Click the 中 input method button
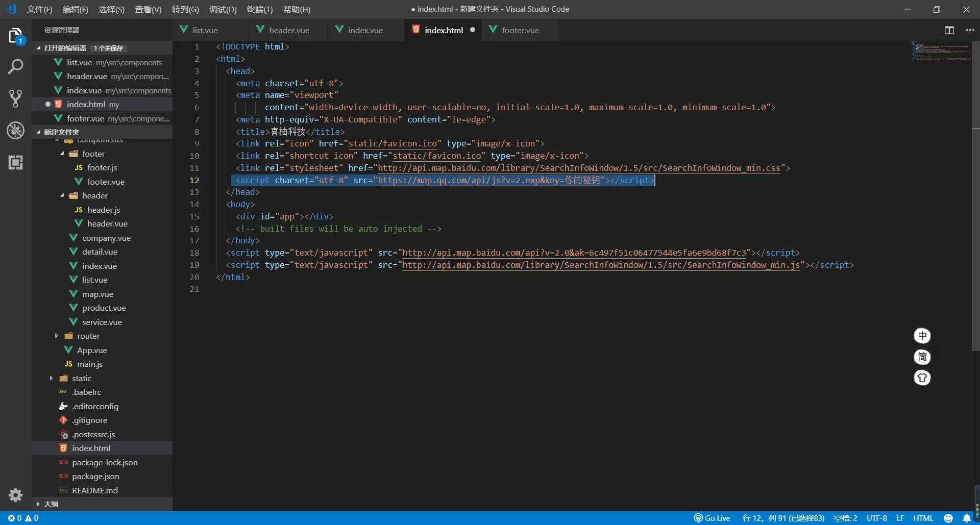 click(922, 336)
